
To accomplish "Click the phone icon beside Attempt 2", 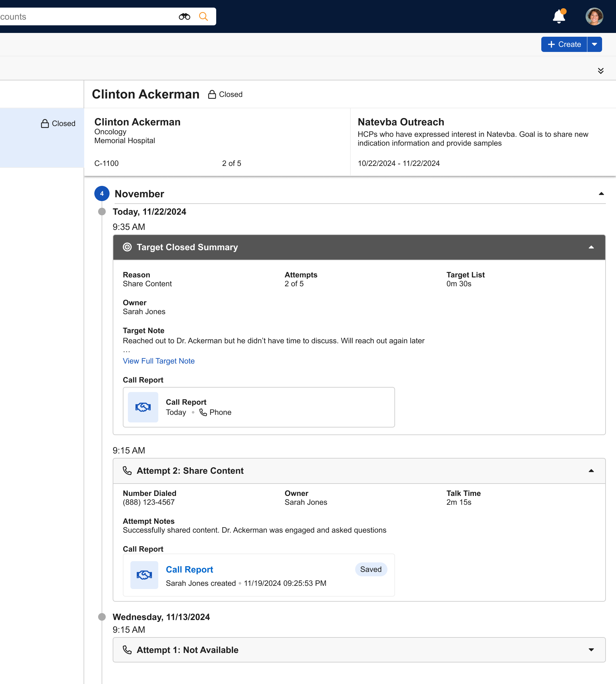I will (127, 471).
